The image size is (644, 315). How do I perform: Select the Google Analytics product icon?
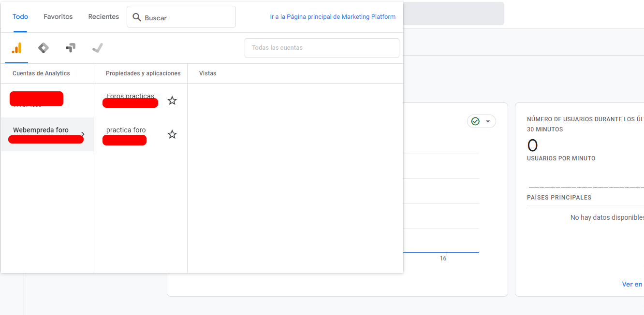pyautogui.click(x=16, y=48)
